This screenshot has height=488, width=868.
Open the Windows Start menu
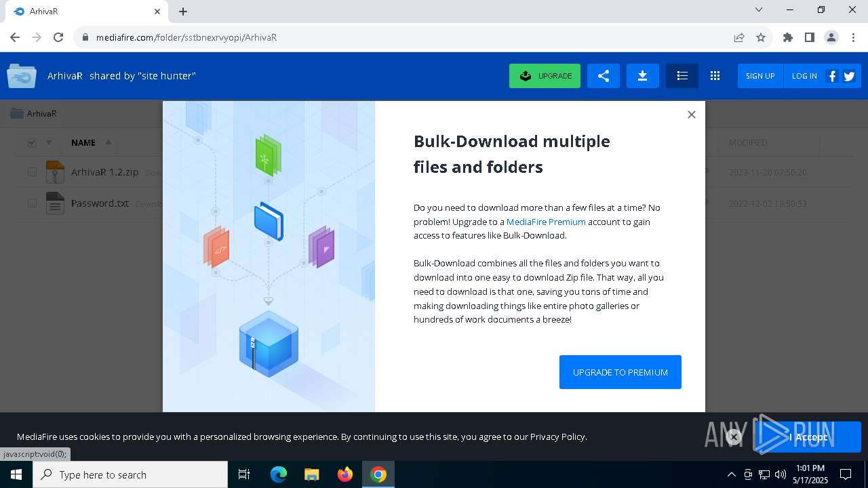tap(16, 474)
